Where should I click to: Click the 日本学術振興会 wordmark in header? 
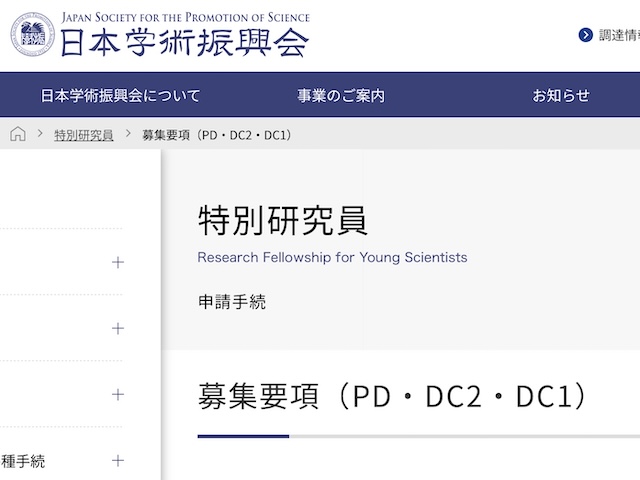coord(184,43)
